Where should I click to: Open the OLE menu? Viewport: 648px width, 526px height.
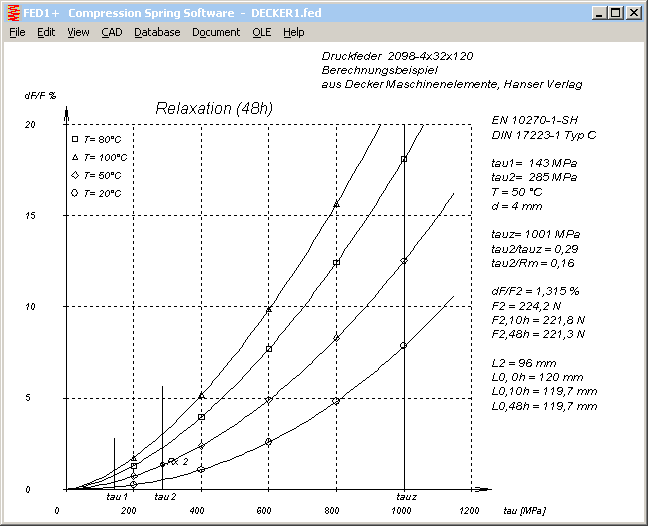pos(261,32)
